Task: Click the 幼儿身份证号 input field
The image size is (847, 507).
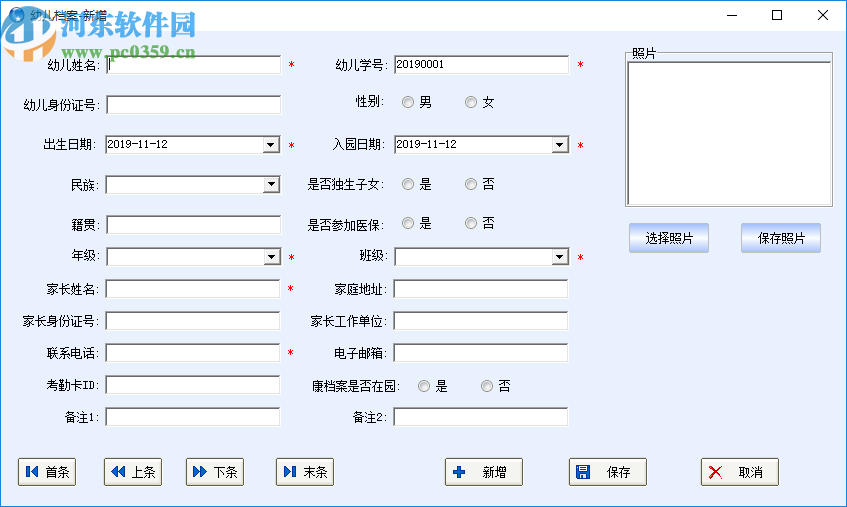Action: click(193, 105)
